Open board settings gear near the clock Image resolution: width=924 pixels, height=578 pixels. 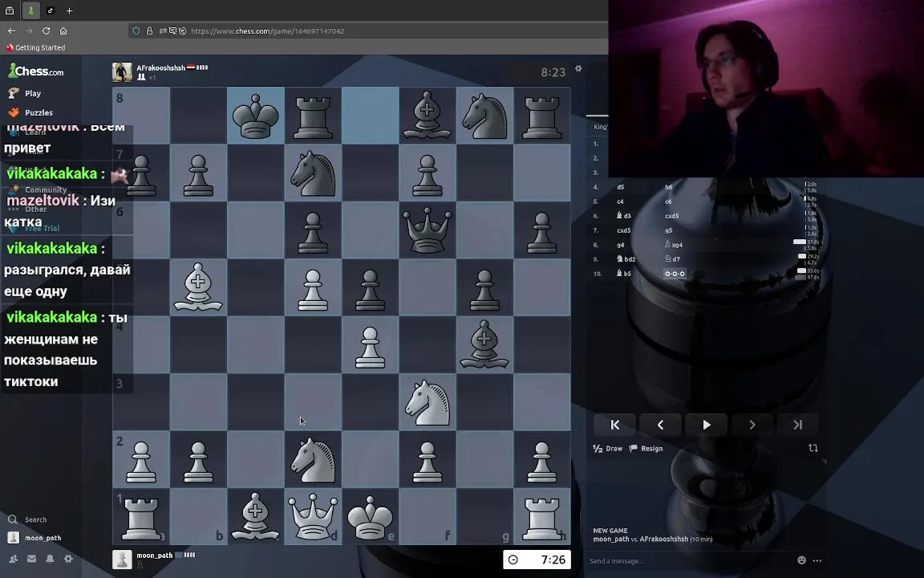point(578,68)
